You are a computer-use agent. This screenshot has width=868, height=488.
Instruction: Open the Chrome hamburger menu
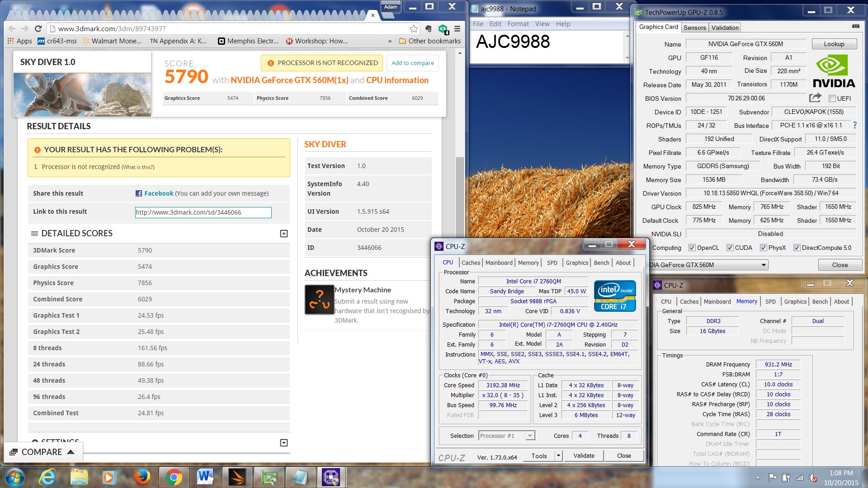(457, 28)
